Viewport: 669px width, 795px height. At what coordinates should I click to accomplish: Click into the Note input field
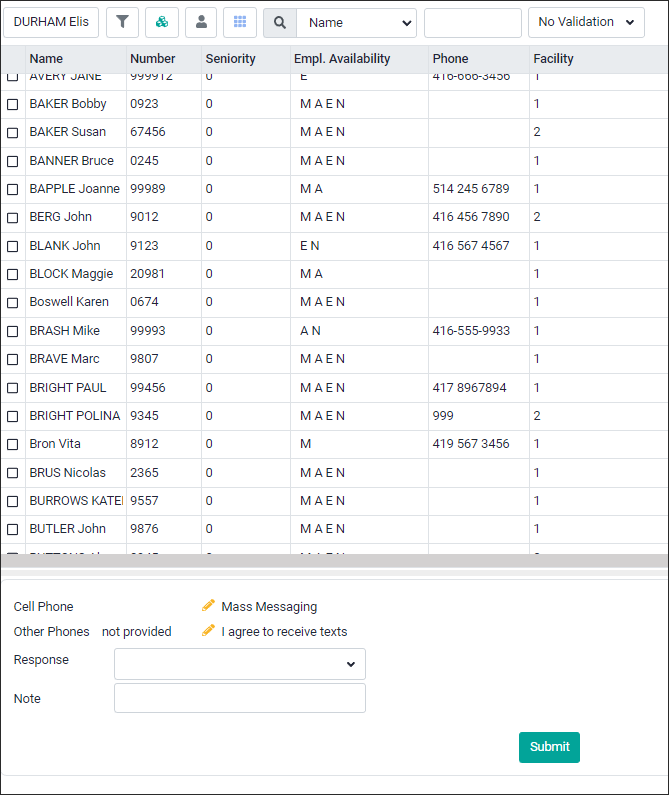[x=240, y=698]
